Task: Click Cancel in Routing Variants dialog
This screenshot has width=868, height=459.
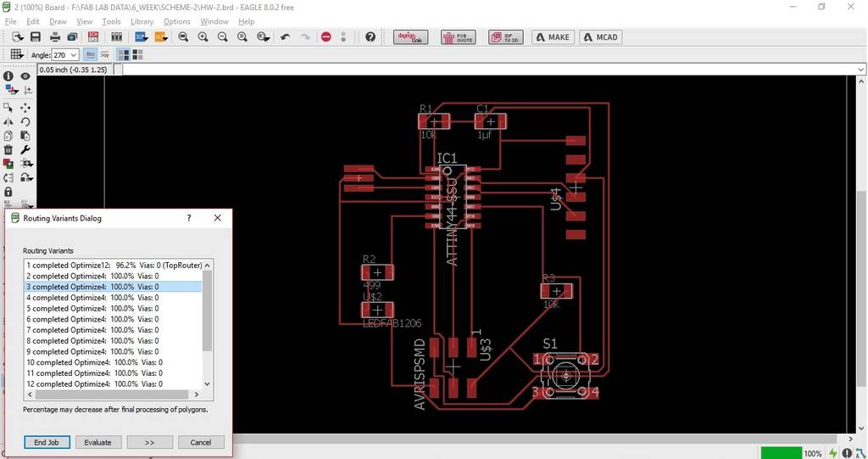Action: pos(201,442)
